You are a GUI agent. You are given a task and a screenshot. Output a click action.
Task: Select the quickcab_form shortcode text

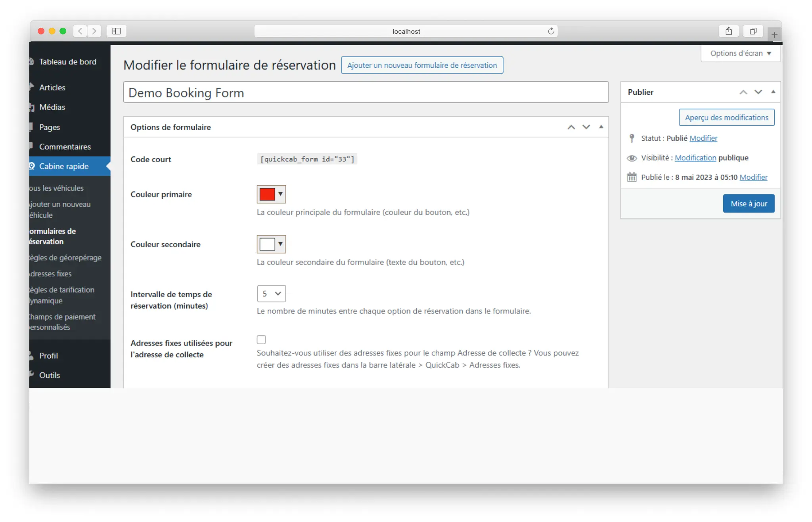(307, 159)
